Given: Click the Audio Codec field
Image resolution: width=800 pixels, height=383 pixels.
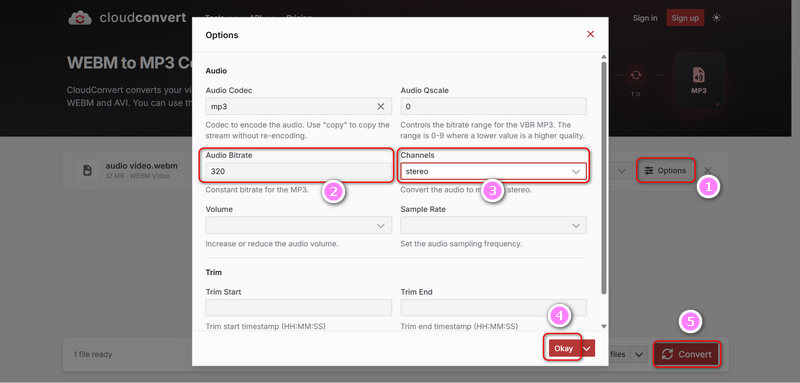Looking at the screenshot, I should (x=298, y=107).
